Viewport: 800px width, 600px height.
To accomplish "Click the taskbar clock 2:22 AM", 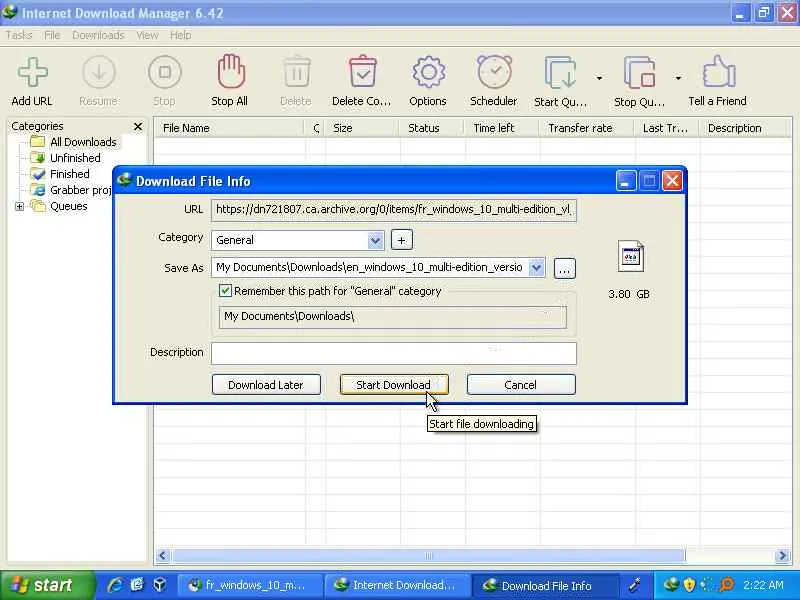I will tap(763, 585).
